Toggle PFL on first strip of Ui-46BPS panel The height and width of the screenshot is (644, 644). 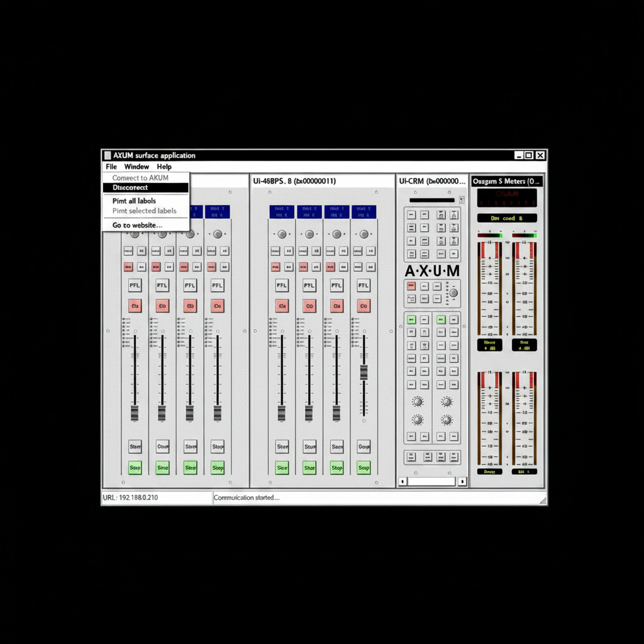(282, 286)
